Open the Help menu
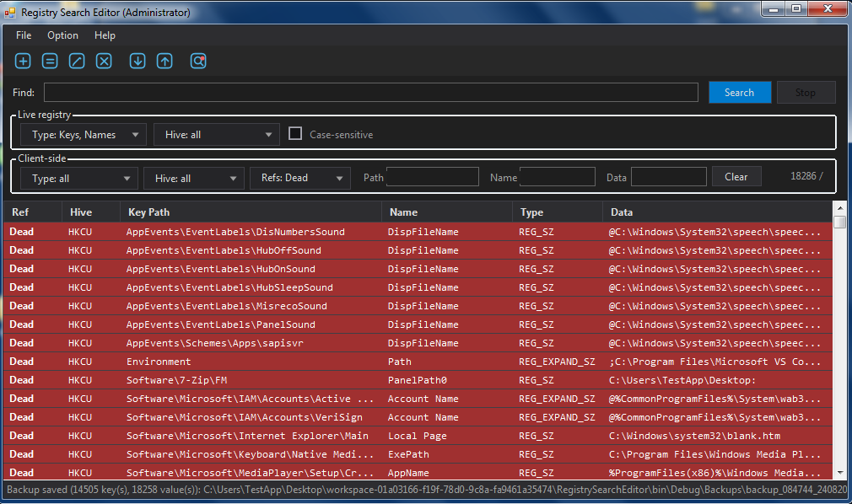The height and width of the screenshot is (504, 852). click(x=105, y=35)
